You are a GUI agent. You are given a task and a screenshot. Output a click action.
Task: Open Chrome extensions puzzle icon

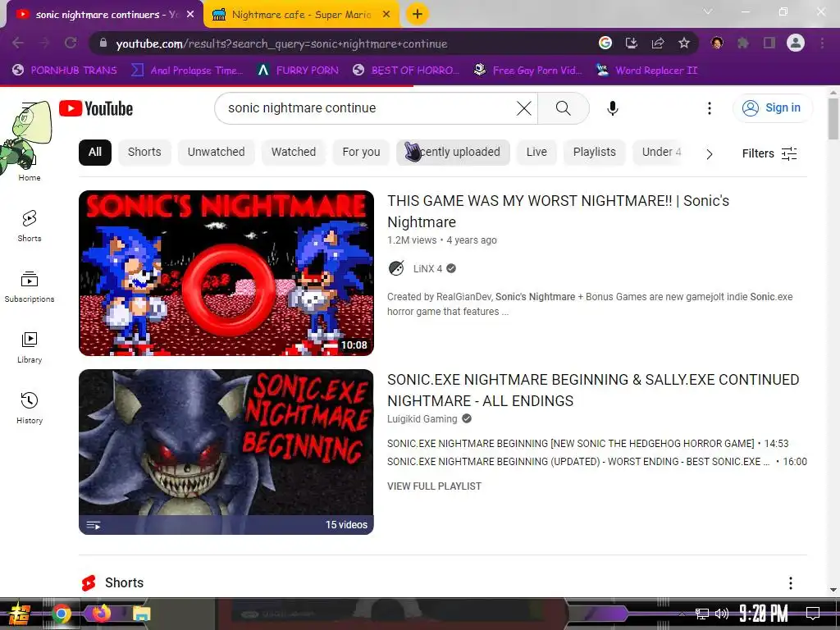point(743,43)
